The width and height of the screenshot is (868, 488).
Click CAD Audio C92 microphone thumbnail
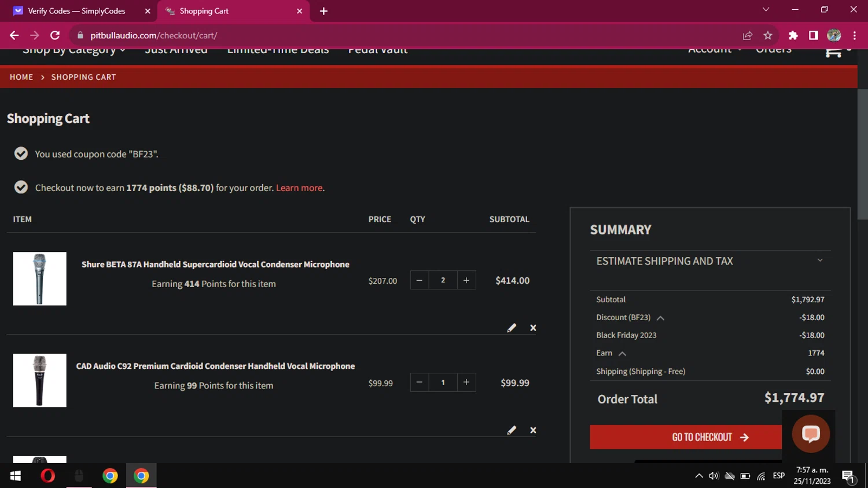[x=39, y=380]
